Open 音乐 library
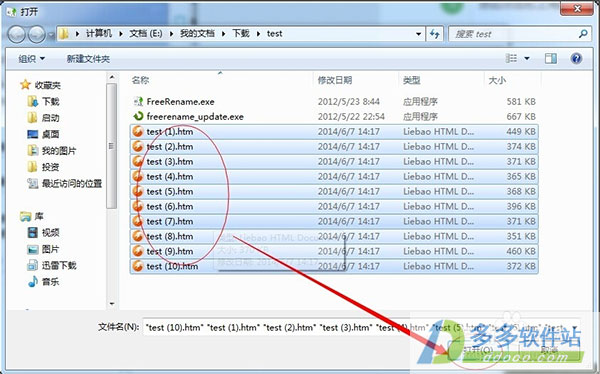The height and width of the screenshot is (374, 600). click(x=50, y=282)
